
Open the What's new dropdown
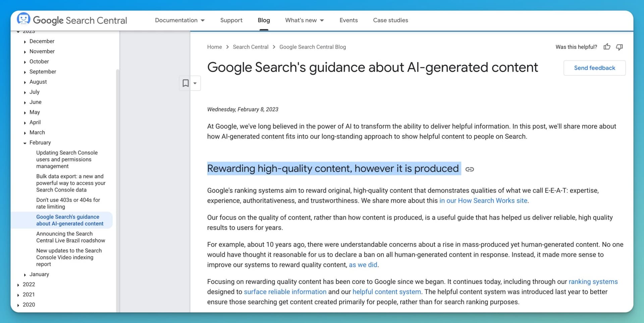click(x=304, y=20)
